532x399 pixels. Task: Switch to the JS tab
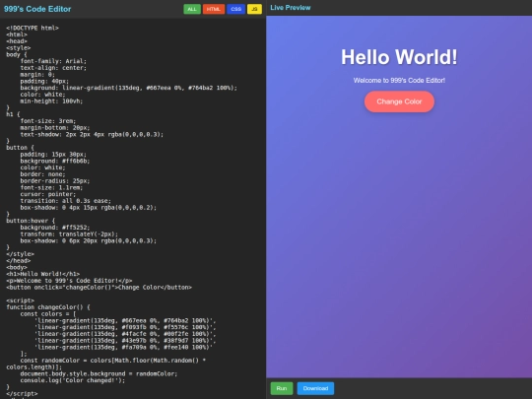(x=254, y=9)
